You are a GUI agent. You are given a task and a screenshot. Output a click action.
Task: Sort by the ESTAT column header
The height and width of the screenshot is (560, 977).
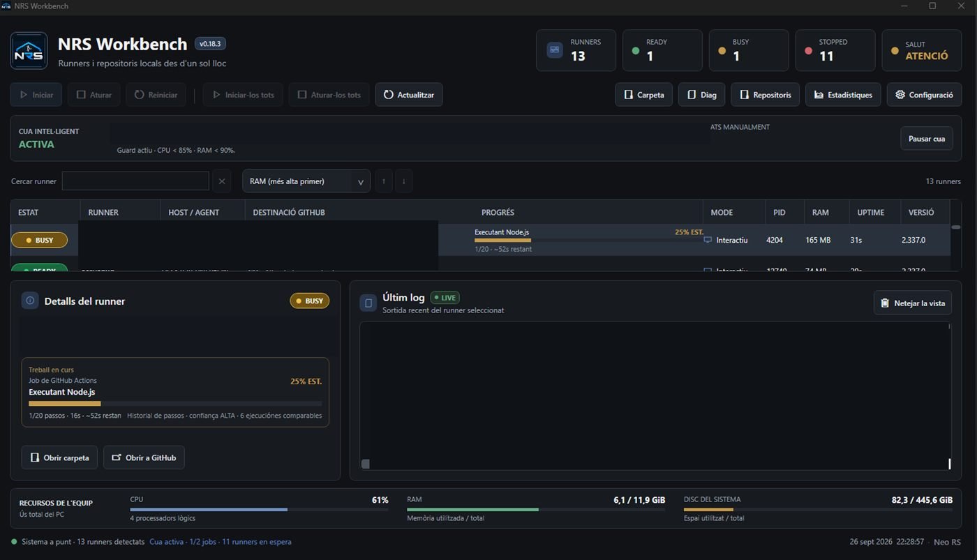(45, 212)
